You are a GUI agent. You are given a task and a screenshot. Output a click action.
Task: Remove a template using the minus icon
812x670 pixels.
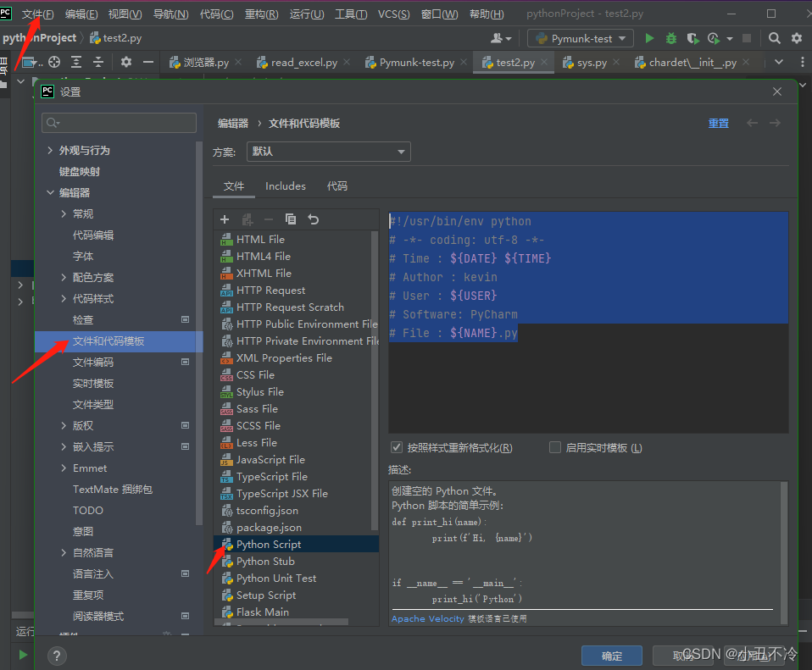269,219
